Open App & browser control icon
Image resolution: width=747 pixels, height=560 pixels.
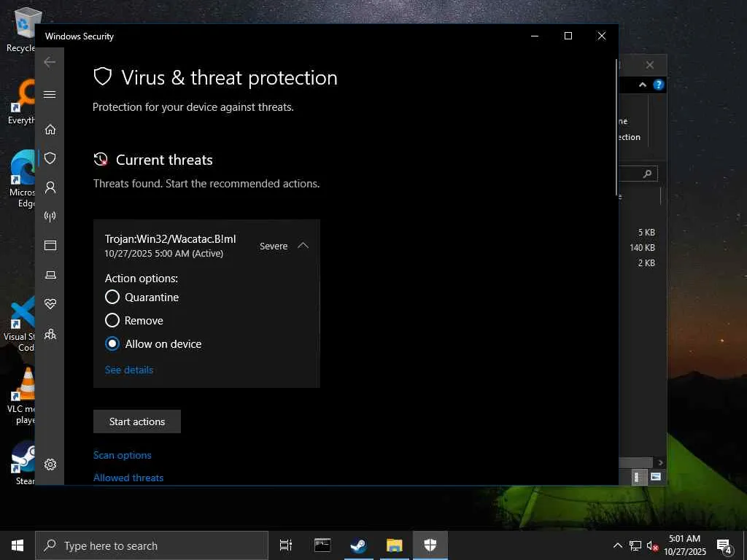(x=50, y=245)
